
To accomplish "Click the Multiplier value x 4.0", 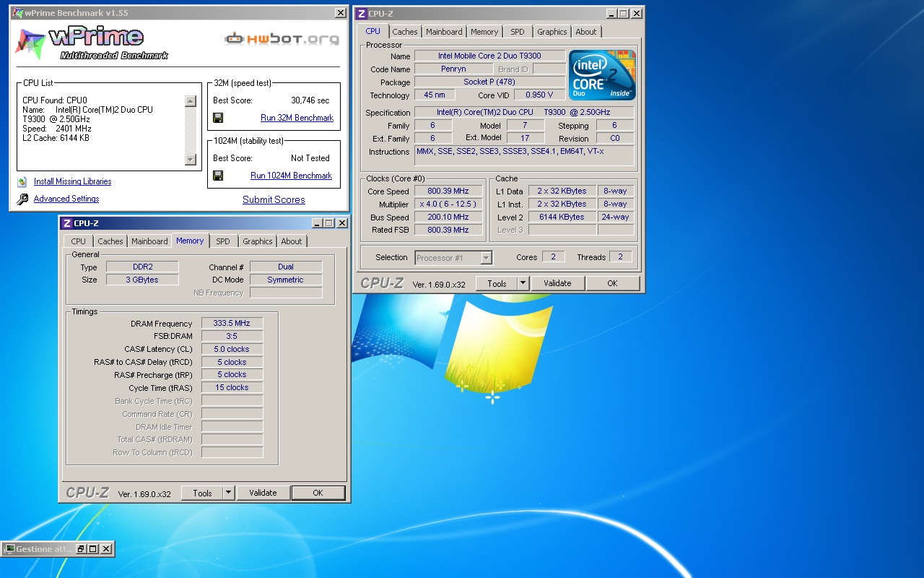I will (448, 204).
